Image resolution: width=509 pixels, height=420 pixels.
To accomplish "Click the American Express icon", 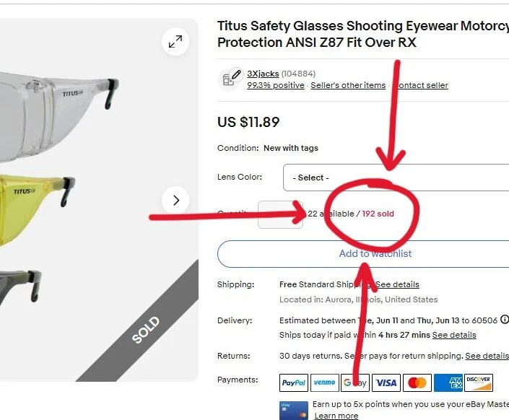I will click(x=448, y=382).
